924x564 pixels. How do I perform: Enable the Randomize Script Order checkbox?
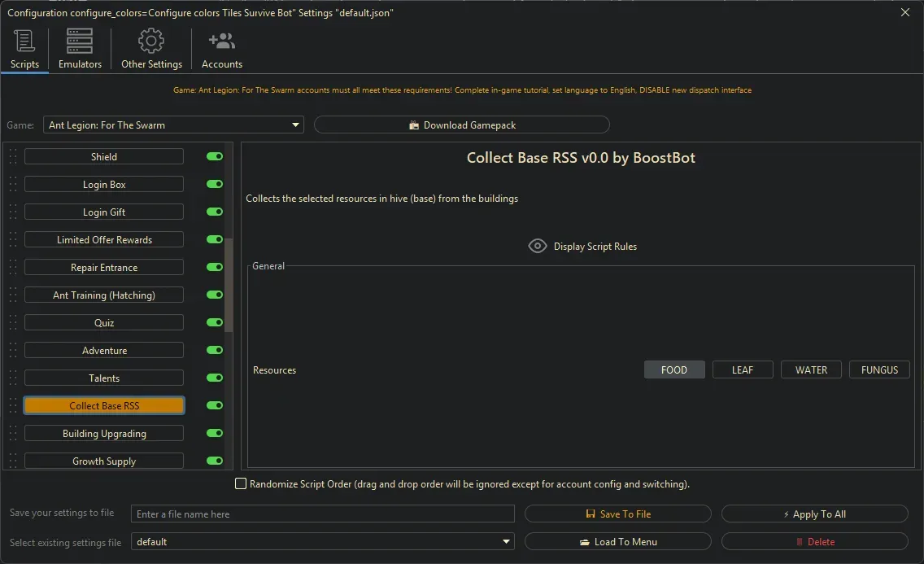tap(241, 484)
